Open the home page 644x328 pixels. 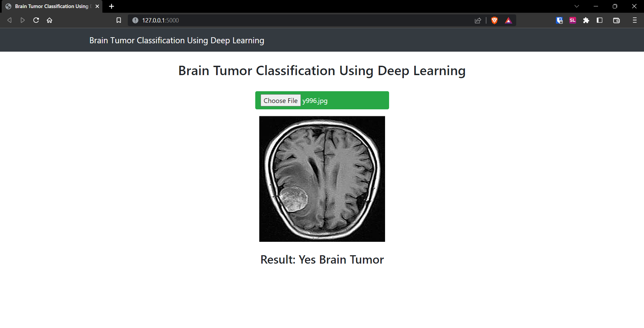(x=49, y=20)
